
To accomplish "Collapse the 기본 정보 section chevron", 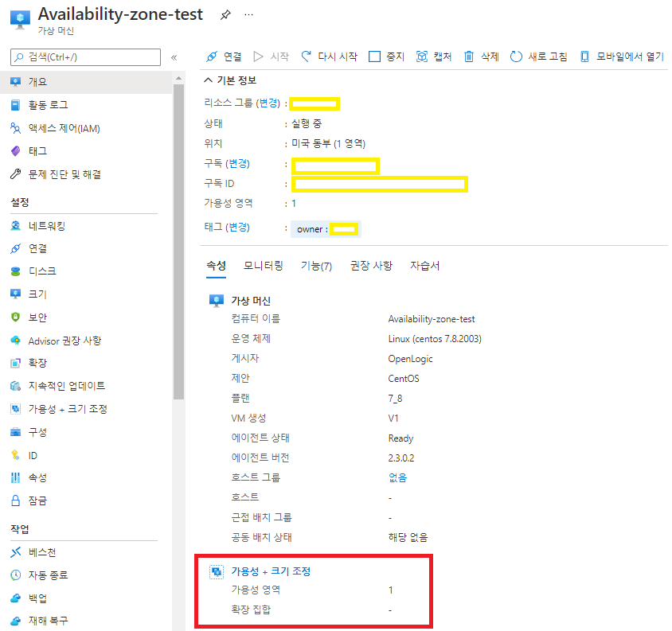I will (x=209, y=80).
